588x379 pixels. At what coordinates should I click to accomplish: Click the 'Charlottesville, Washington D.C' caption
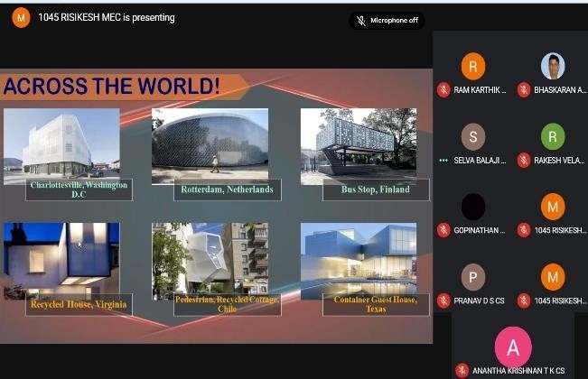pos(79,189)
